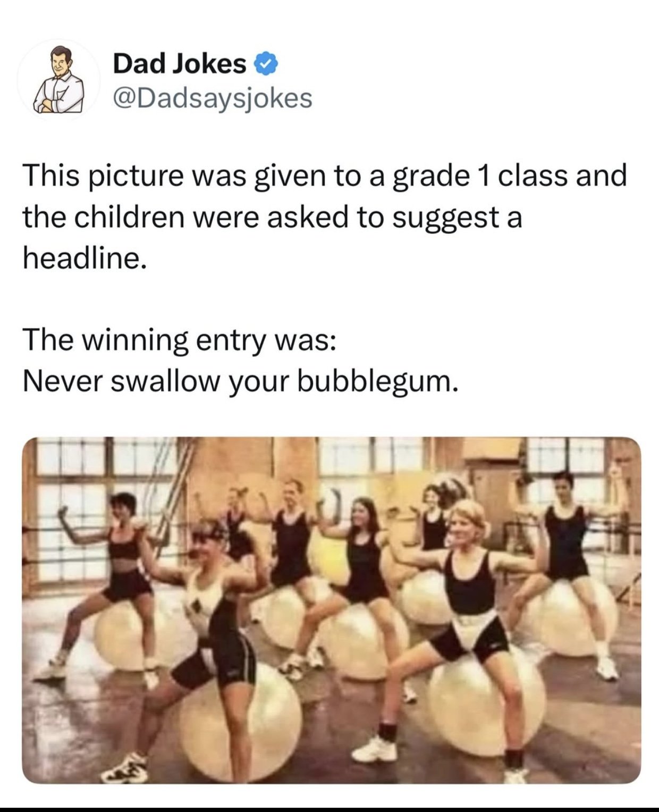Open the Dad Jokes display name

coord(180,64)
